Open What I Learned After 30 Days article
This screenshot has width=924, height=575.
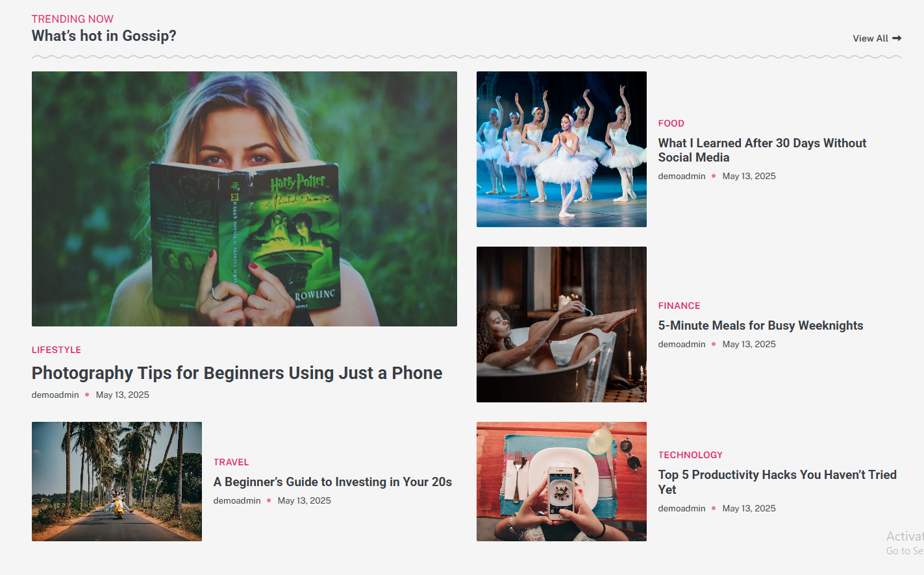pyautogui.click(x=762, y=150)
